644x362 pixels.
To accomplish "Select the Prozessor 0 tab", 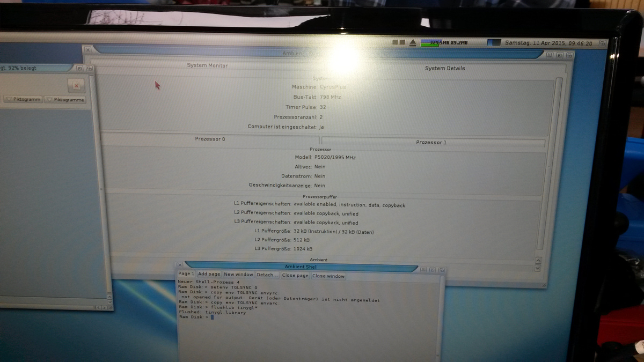I will (x=210, y=139).
